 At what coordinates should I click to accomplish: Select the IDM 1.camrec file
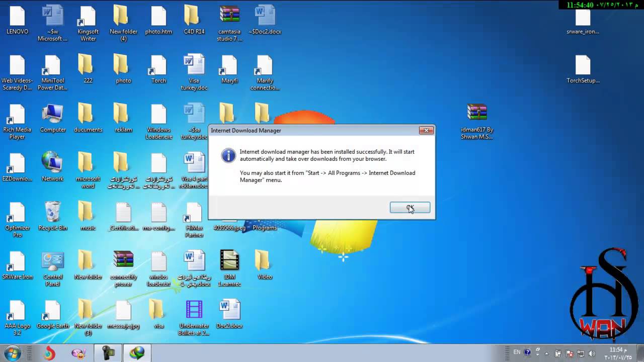[x=229, y=269]
